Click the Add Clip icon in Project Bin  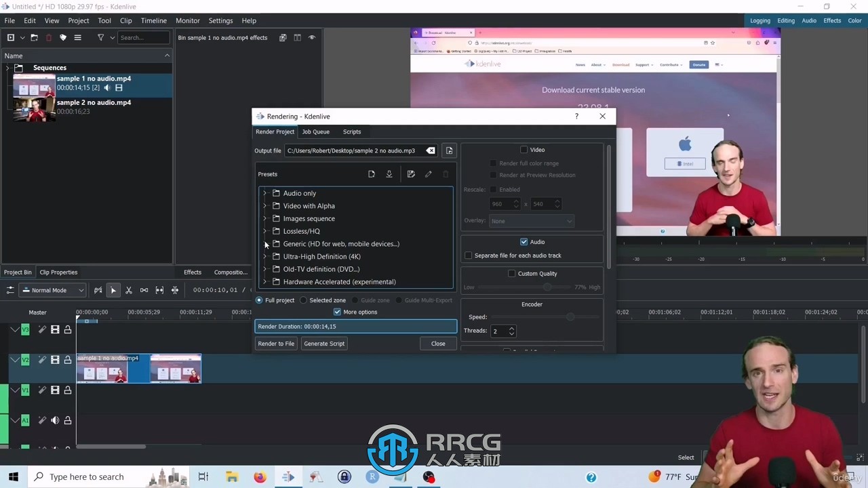click(x=10, y=38)
